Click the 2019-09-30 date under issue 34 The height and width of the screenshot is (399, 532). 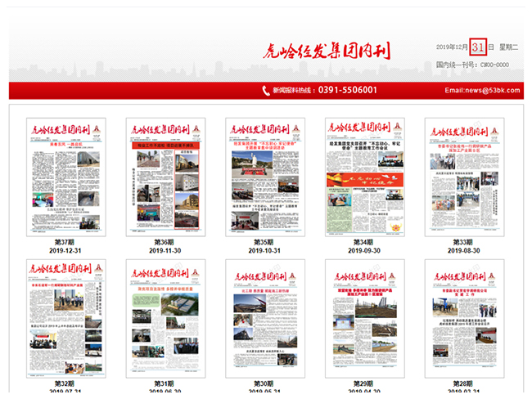tap(364, 252)
